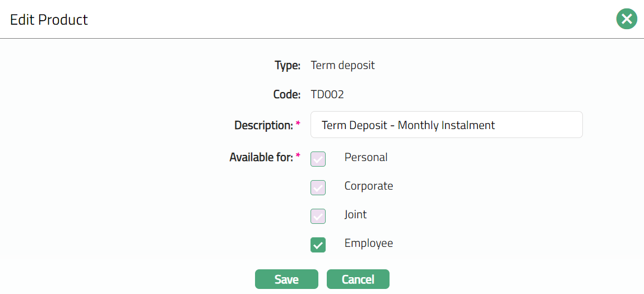The image size is (644, 294).
Task: Toggle the Joint checkbox
Action: tap(318, 216)
